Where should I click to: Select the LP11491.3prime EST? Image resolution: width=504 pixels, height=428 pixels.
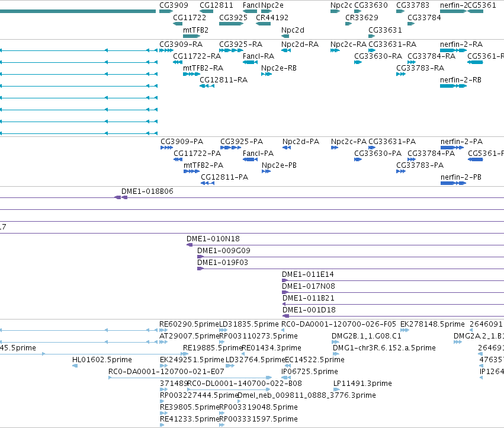pos(336,389)
